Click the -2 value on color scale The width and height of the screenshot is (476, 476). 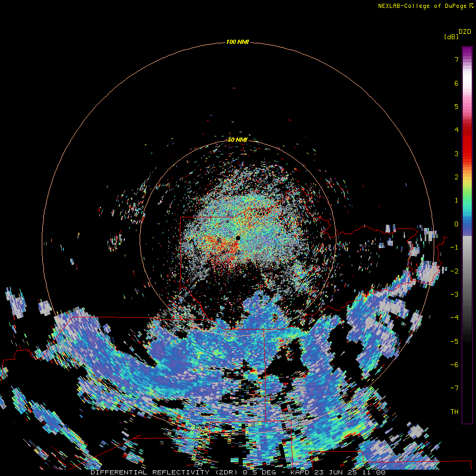click(x=454, y=271)
